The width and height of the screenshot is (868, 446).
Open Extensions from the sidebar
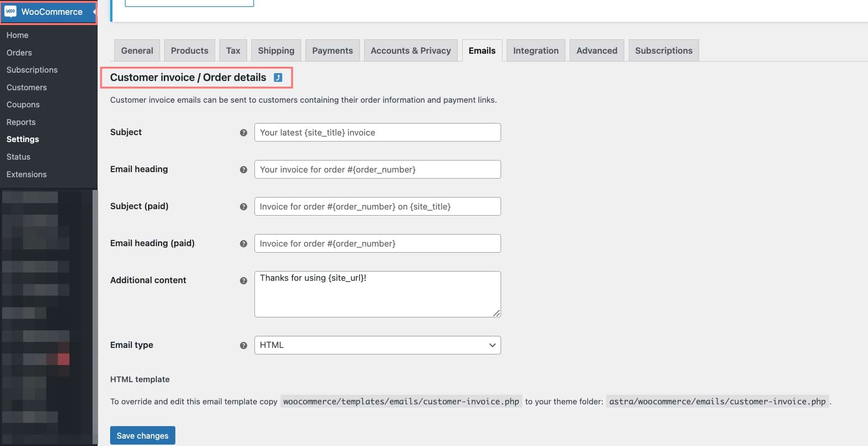[26, 174]
